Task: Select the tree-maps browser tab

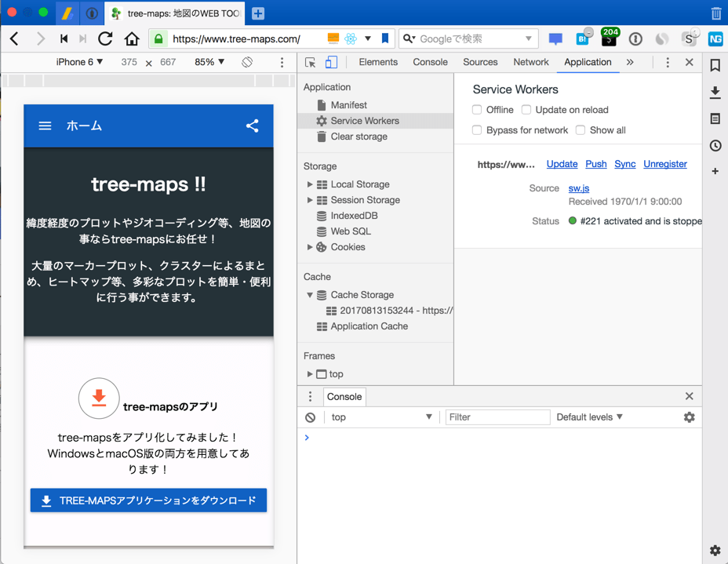Action: point(176,13)
